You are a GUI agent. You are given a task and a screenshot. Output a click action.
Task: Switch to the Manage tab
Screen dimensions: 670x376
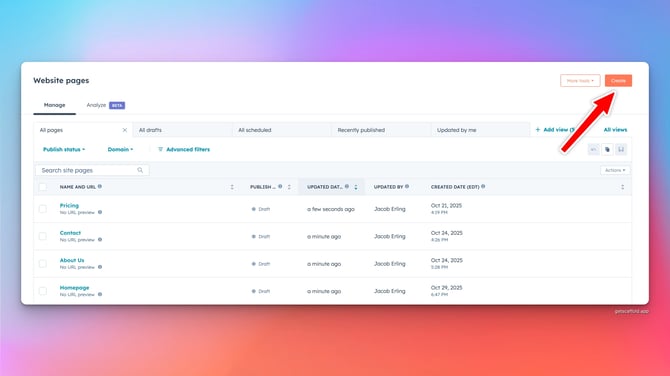[x=54, y=105]
